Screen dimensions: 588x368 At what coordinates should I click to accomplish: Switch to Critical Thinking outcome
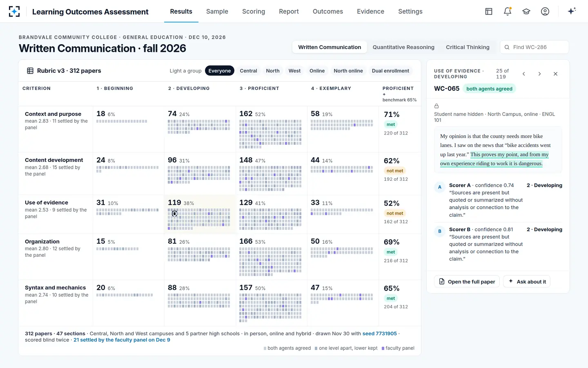pyautogui.click(x=468, y=47)
